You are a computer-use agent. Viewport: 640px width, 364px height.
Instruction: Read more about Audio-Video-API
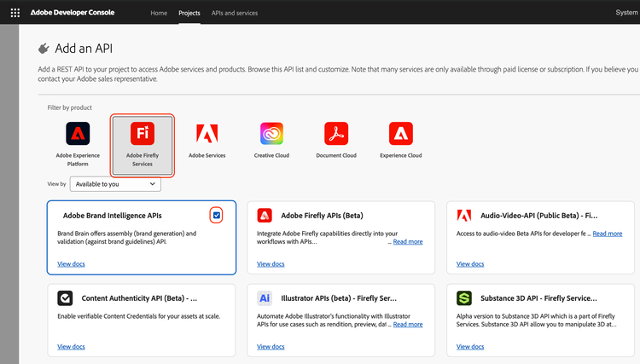coord(608,234)
